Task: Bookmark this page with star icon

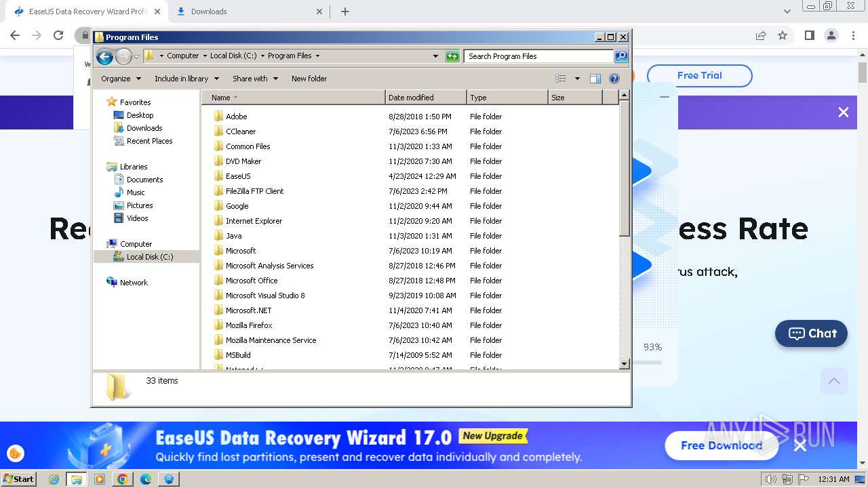Action: click(783, 35)
